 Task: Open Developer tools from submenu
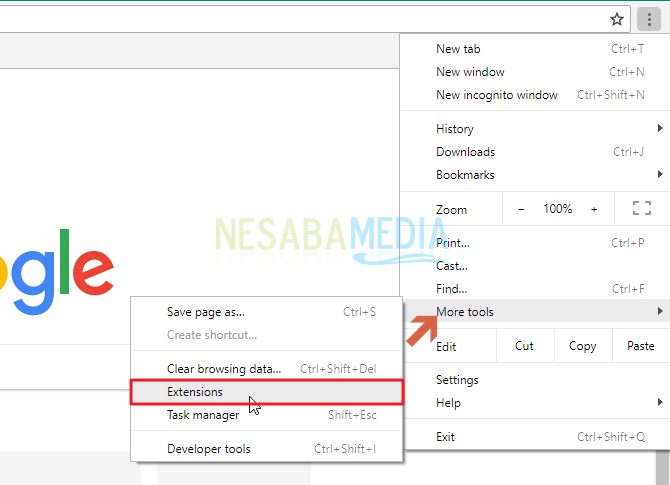click(x=267, y=449)
